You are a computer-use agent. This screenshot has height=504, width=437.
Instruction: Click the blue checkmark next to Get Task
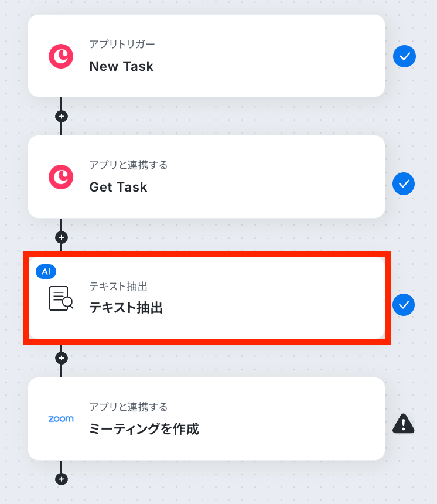pos(404,184)
